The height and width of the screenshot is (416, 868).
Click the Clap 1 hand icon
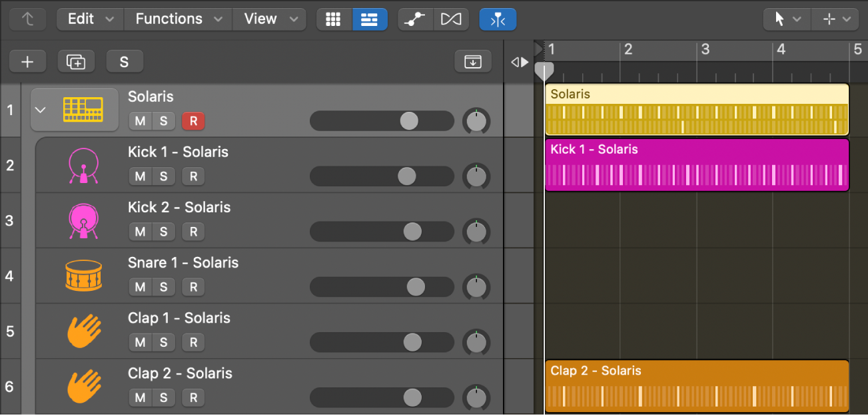coord(83,330)
